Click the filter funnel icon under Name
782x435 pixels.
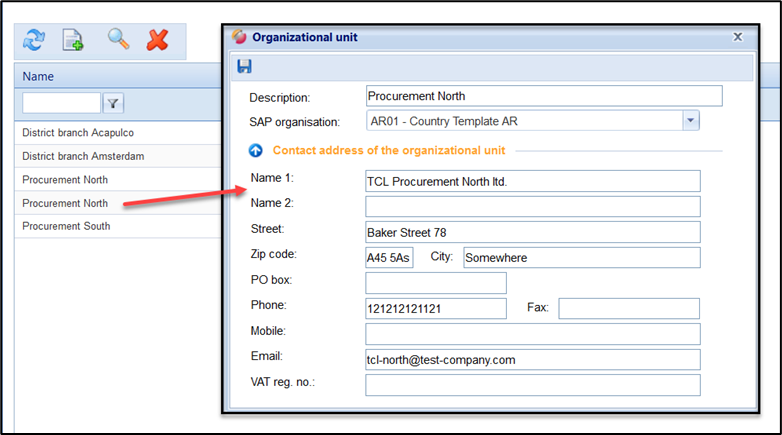[113, 103]
